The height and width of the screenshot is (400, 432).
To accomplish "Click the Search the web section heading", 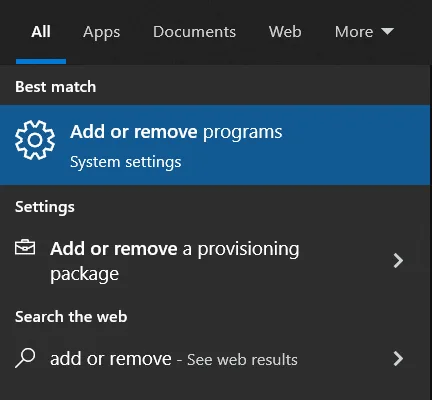I will pos(71,317).
